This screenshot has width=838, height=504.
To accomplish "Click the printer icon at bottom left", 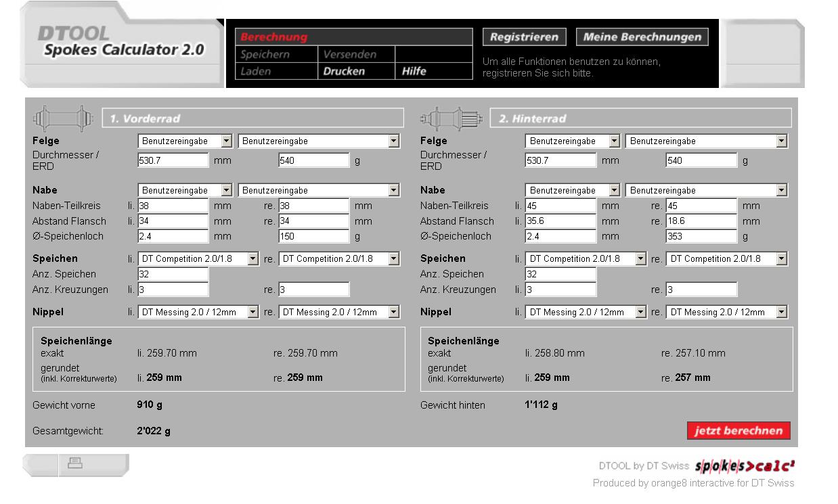I will click(x=75, y=463).
